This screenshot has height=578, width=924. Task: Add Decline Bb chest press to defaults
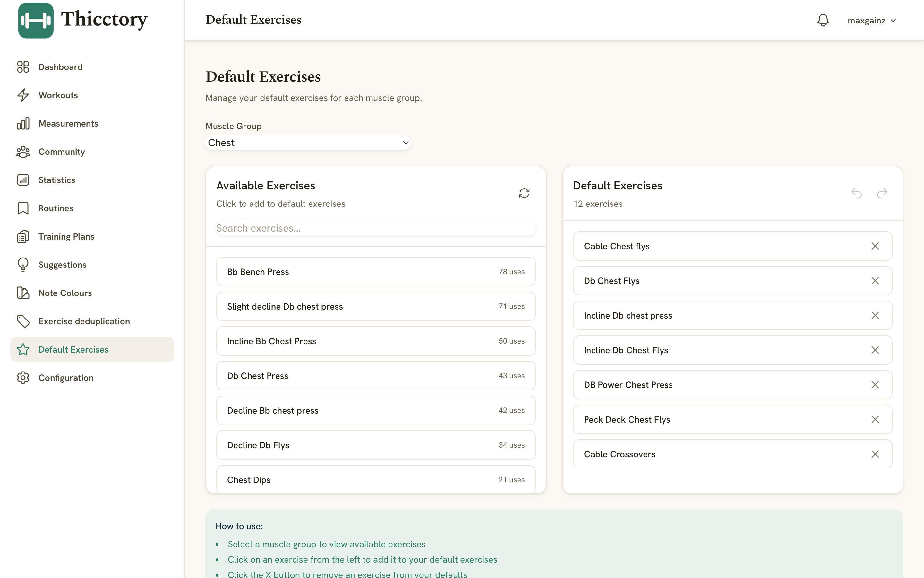point(376,411)
